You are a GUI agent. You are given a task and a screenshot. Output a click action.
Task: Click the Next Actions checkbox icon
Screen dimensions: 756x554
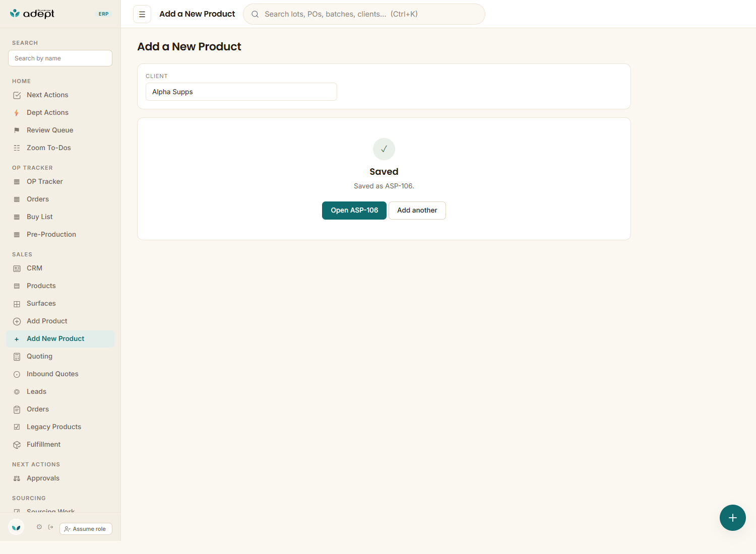(x=17, y=95)
